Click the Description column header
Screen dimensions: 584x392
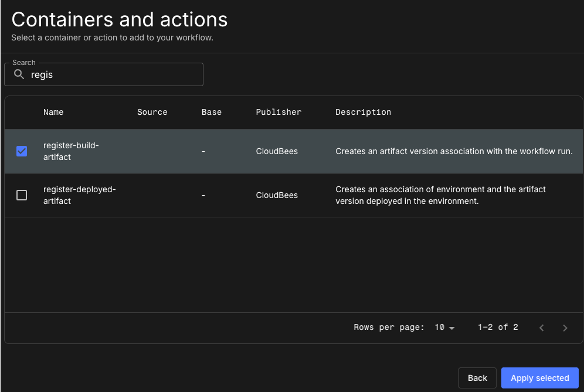(363, 112)
